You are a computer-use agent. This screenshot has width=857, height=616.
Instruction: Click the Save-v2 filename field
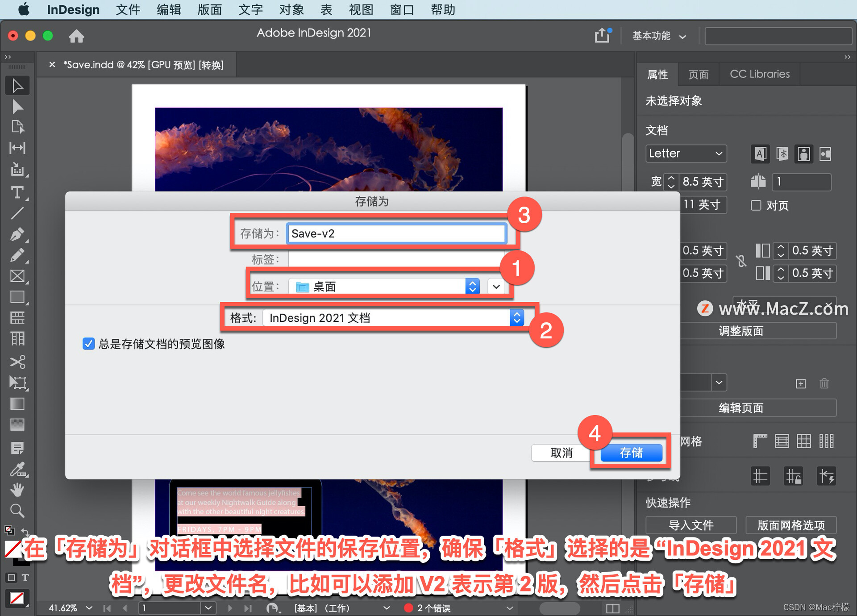(x=396, y=233)
